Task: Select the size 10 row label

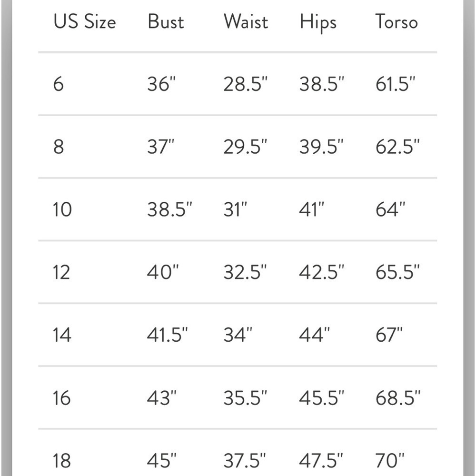Action: tap(62, 209)
